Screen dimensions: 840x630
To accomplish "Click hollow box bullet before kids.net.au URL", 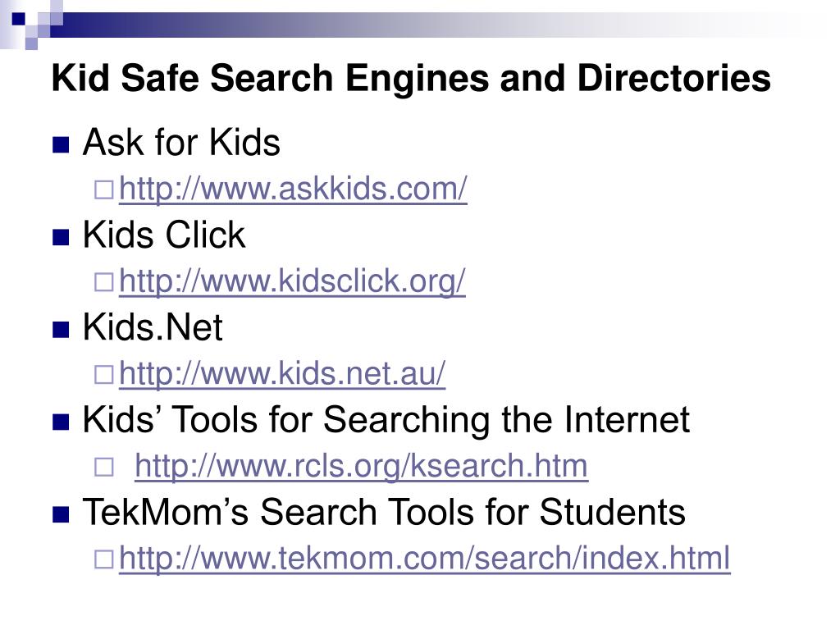I will 104,374.
